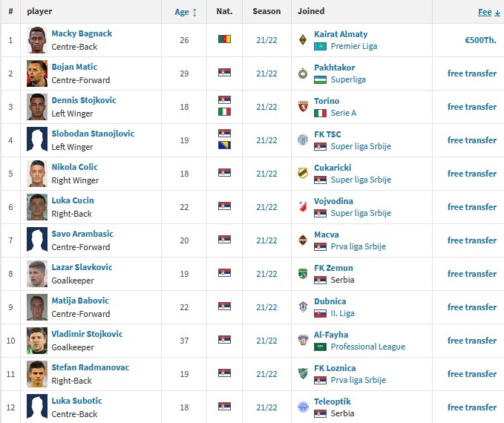
Task: Open the Professional League competition link
Action: [x=367, y=347]
